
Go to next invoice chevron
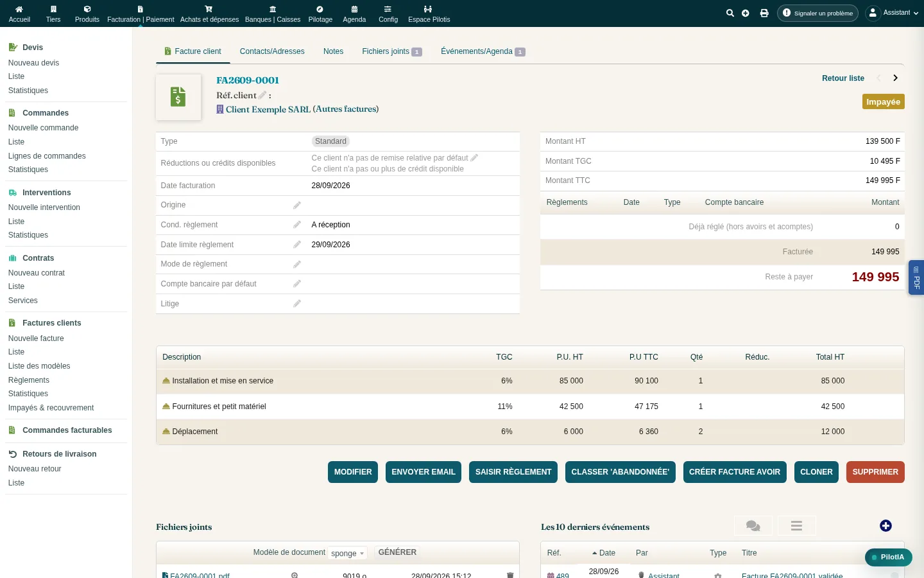[x=895, y=78]
